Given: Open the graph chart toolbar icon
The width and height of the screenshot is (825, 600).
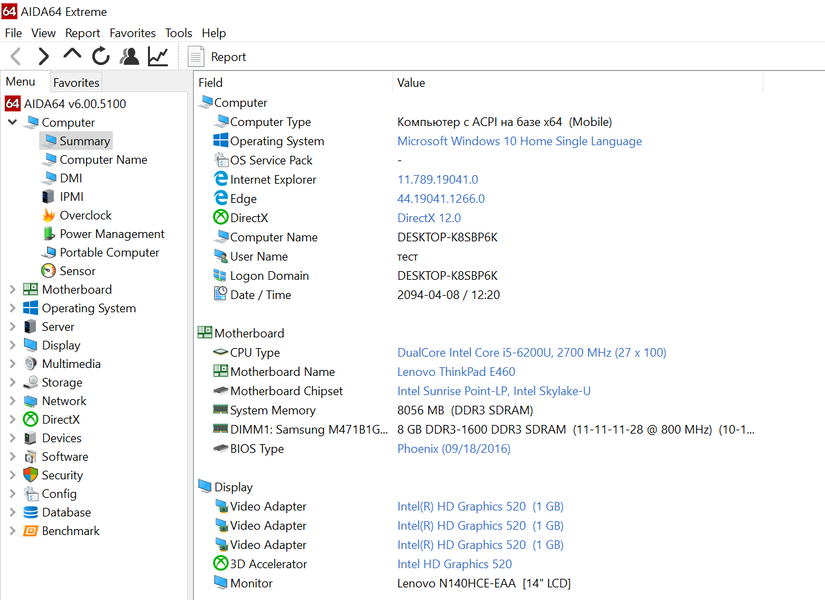Looking at the screenshot, I should click(158, 56).
